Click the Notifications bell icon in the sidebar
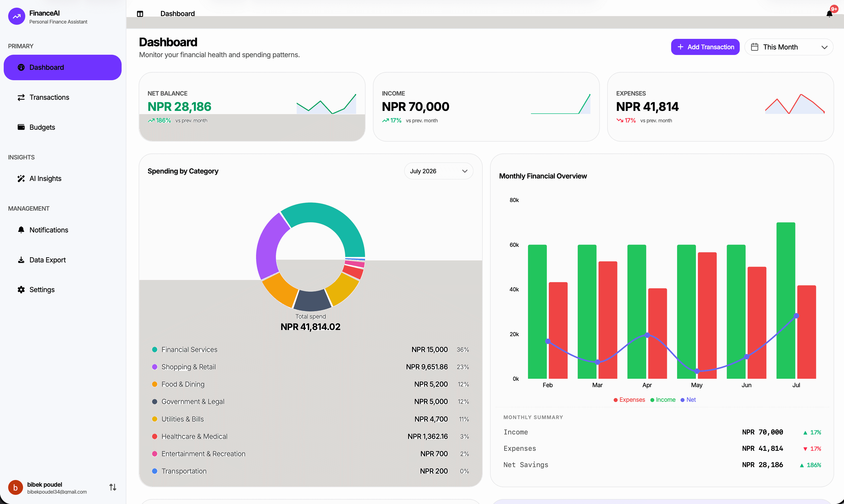844x504 pixels. [21, 230]
